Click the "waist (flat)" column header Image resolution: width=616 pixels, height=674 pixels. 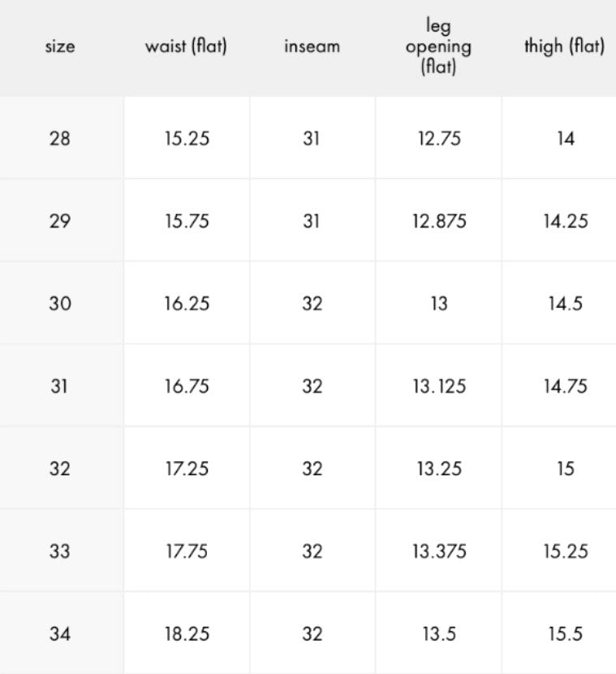(186, 46)
